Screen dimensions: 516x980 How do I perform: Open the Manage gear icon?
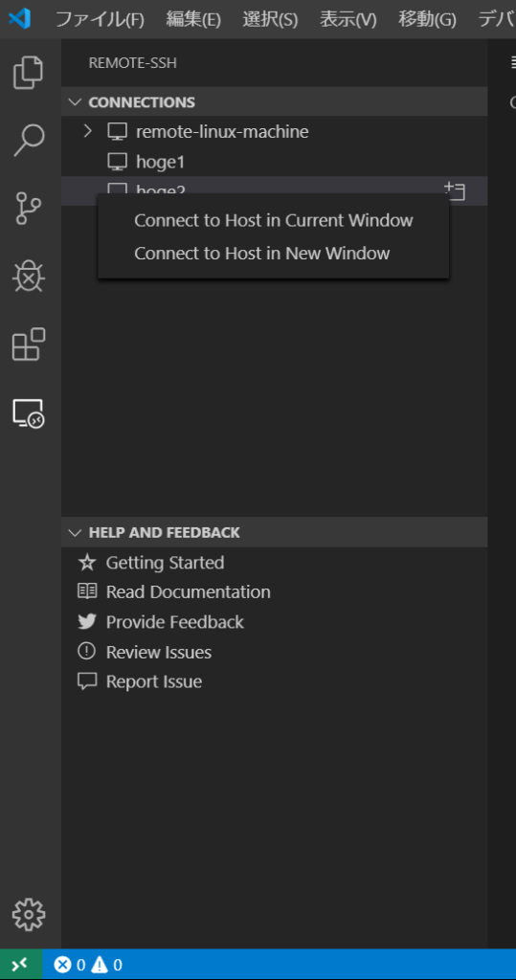(29, 915)
